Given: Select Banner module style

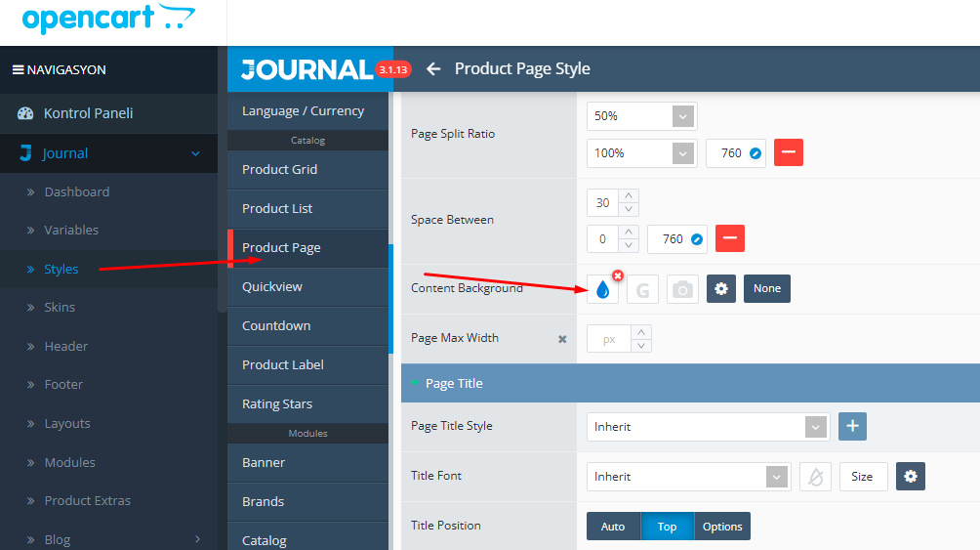Looking at the screenshot, I should tap(307, 462).
